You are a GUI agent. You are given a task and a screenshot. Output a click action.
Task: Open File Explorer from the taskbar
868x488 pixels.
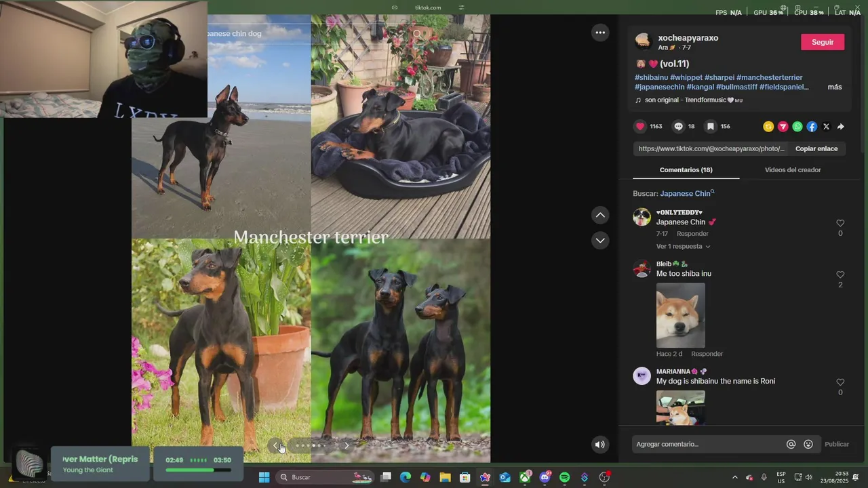click(x=445, y=477)
